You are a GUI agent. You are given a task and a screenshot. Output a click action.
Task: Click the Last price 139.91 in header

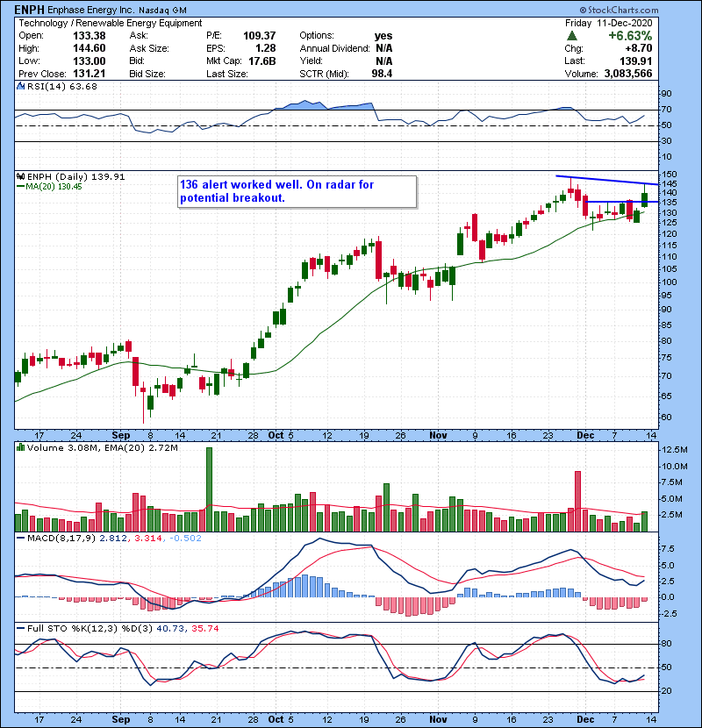tap(635, 61)
